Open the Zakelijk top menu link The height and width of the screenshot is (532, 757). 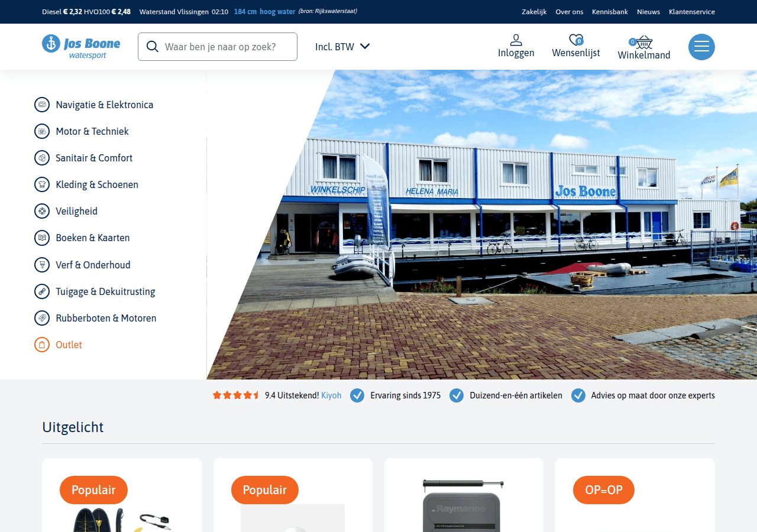[534, 12]
